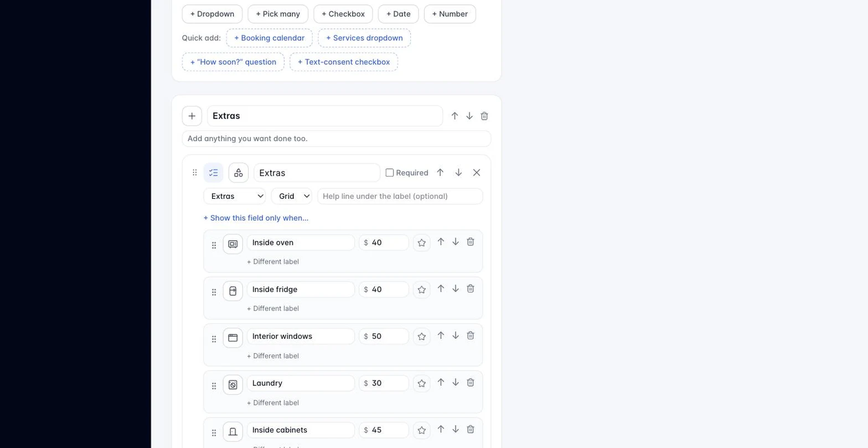Star the Laundry option
The height and width of the screenshot is (448, 868).
tap(422, 383)
